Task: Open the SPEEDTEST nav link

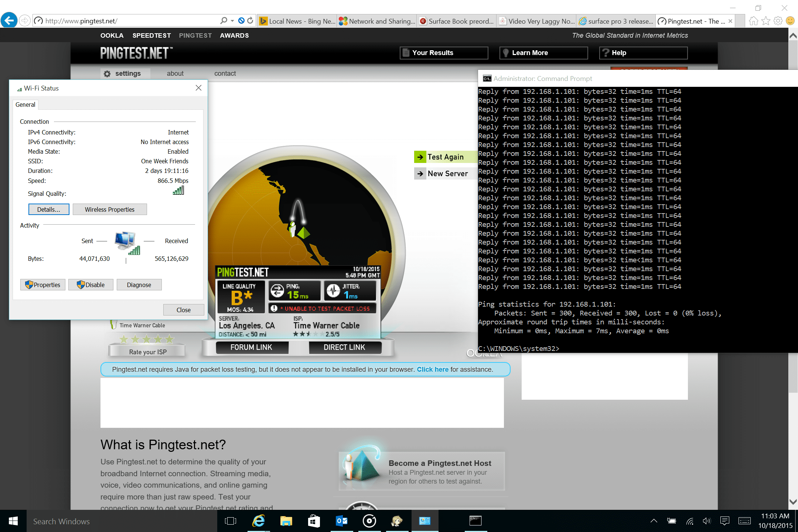Action: [151, 35]
